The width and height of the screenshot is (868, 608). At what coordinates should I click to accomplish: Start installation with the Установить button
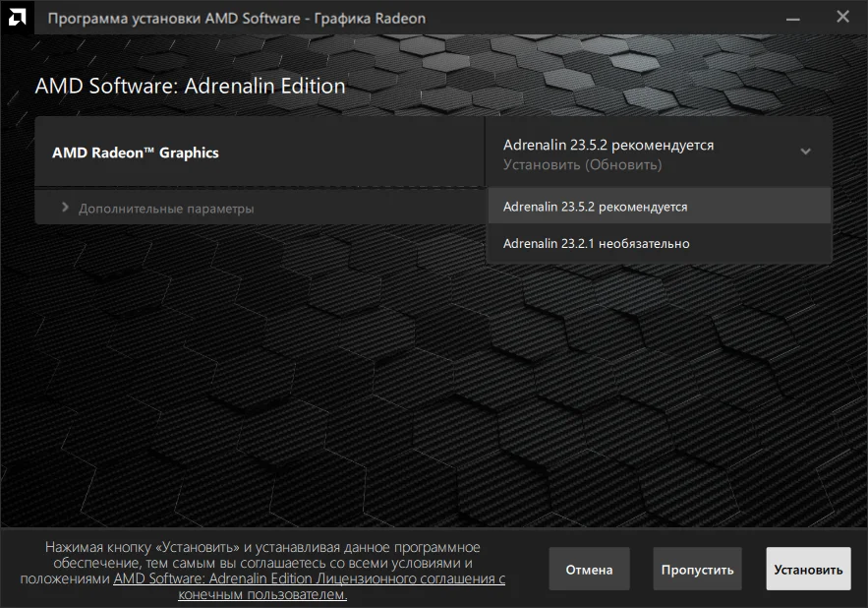pos(808,570)
